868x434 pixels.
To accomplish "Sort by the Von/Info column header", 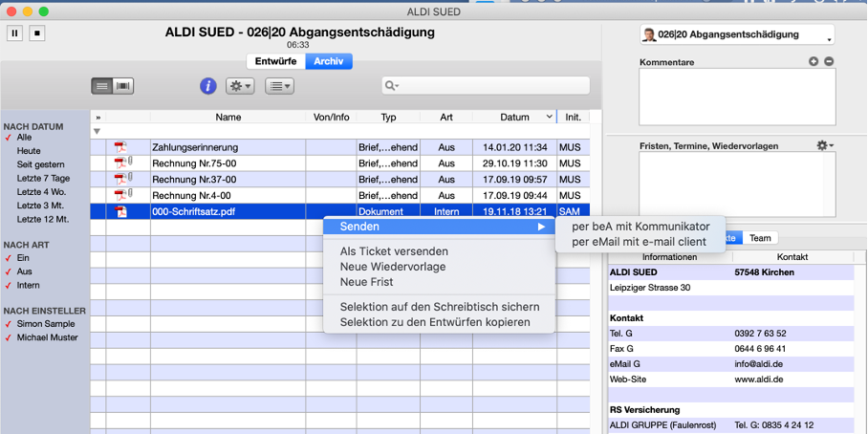I will pos(331,118).
